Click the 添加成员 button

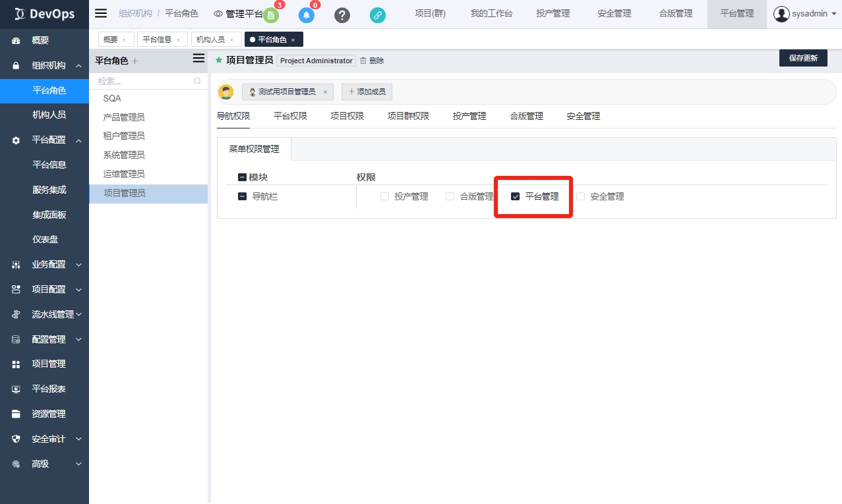pos(367,92)
